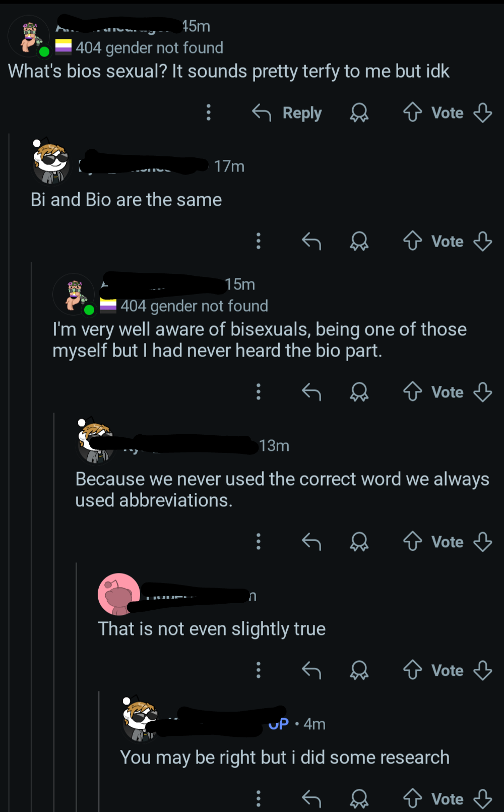Give award to "Bi and Bio are the same" comment

[x=359, y=241]
